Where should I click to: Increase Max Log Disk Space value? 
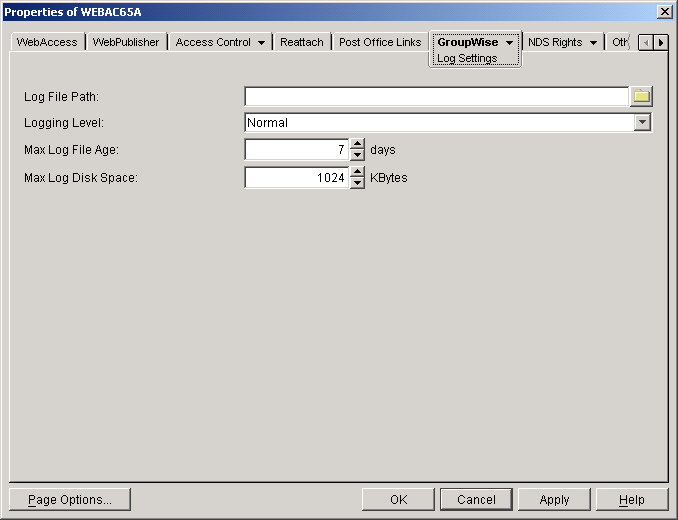click(357, 172)
